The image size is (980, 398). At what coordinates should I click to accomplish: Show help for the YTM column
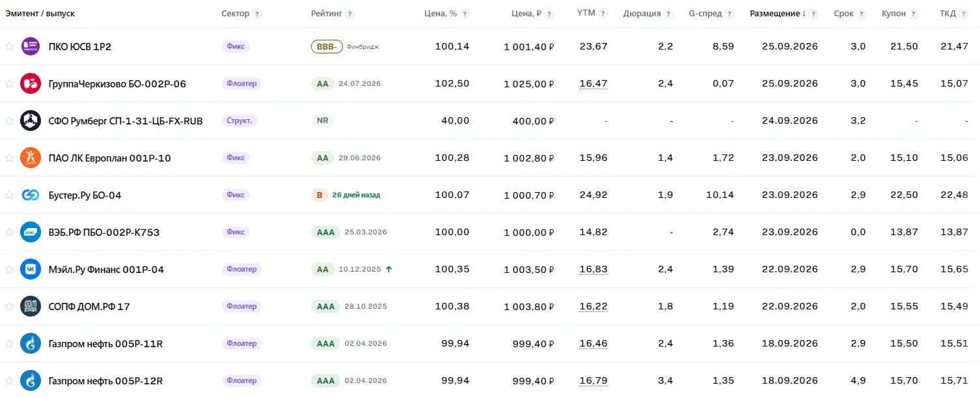coord(603,14)
